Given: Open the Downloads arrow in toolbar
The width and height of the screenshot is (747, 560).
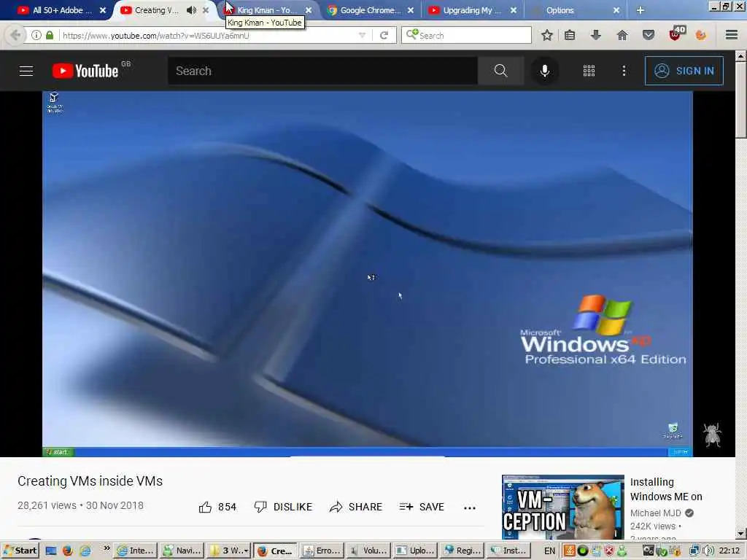Looking at the screenshot, I should click(595, 35).
